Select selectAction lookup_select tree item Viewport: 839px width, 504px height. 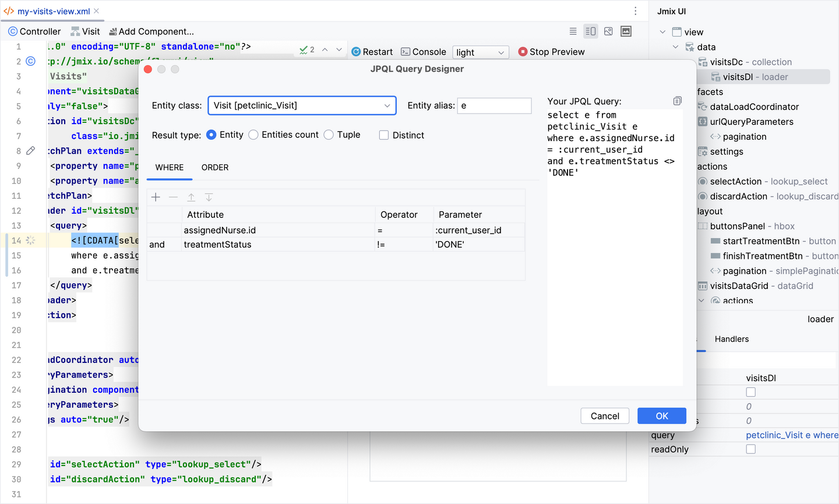point(763,181)
